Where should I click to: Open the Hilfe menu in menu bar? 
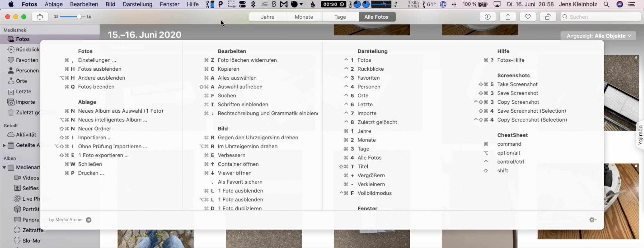[193, 4]
